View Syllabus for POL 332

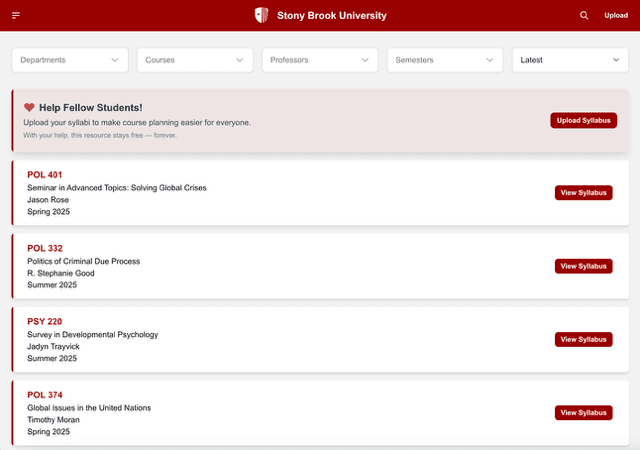584,266
